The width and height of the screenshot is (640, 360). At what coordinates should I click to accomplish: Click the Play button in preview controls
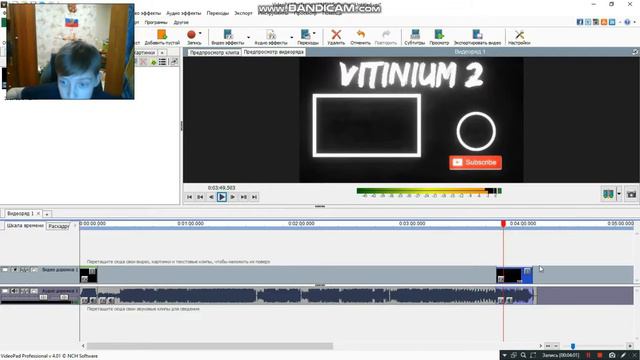pos(222,197)
